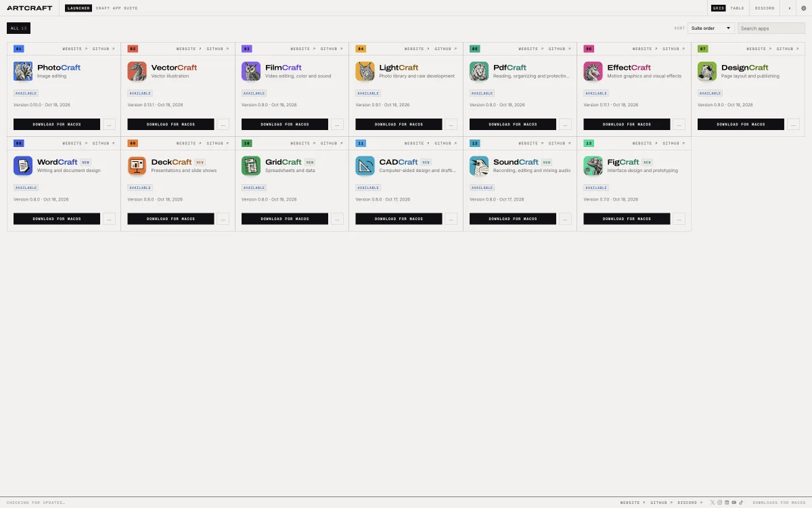Download DesignCraft for macOS
The image size is (812, 508).
pyautogui.click(x=741, y=125)
